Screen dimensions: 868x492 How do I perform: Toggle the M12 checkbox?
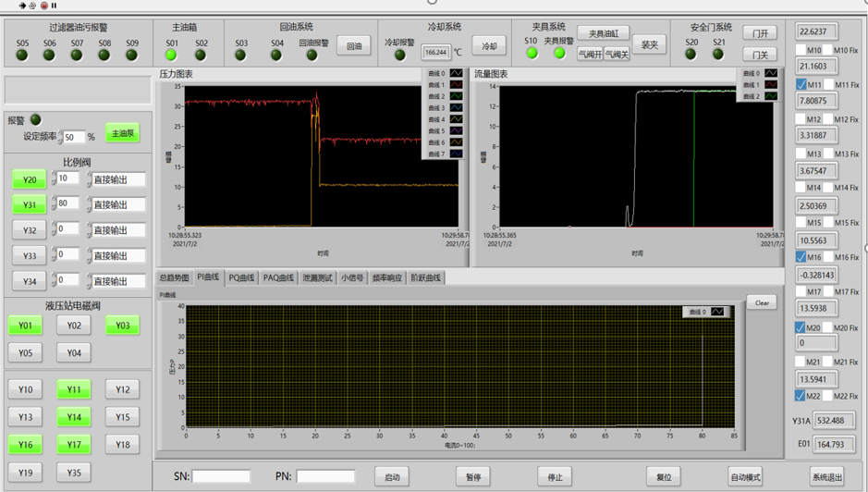point(801,119)
